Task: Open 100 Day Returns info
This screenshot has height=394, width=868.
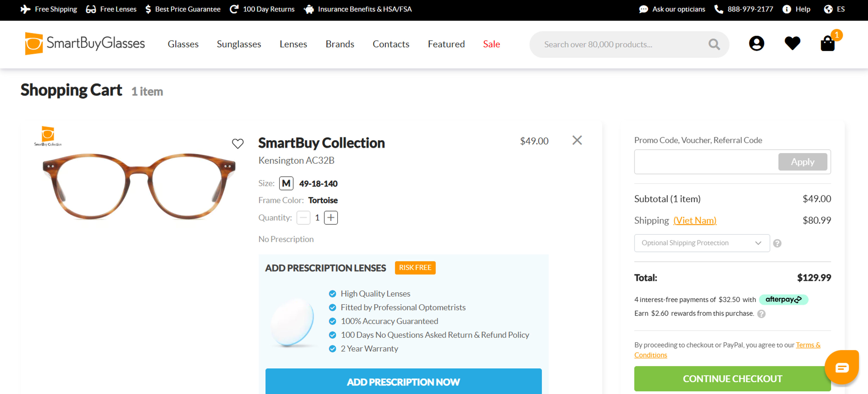Action: [262, 9]
